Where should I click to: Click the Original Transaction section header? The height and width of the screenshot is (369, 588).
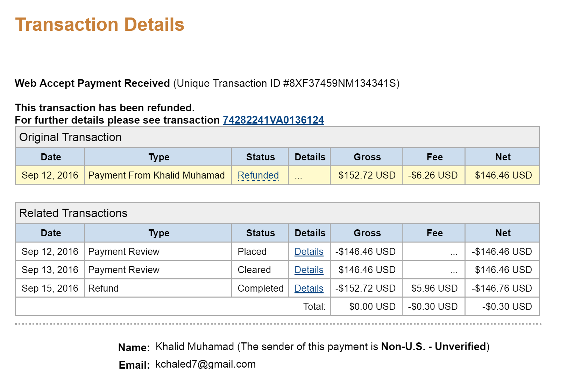pyautogui.click(x=277, y=137)
